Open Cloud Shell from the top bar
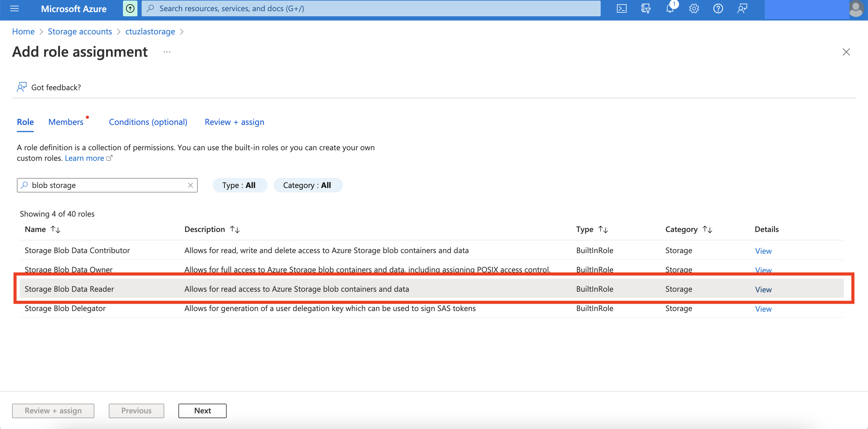The image size is (868, 429). pos(621,8)
